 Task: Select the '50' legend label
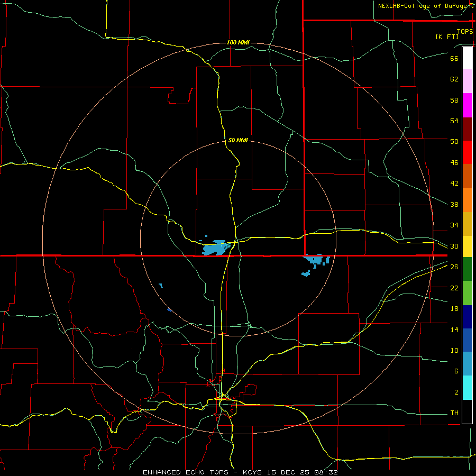coord(454,142)
